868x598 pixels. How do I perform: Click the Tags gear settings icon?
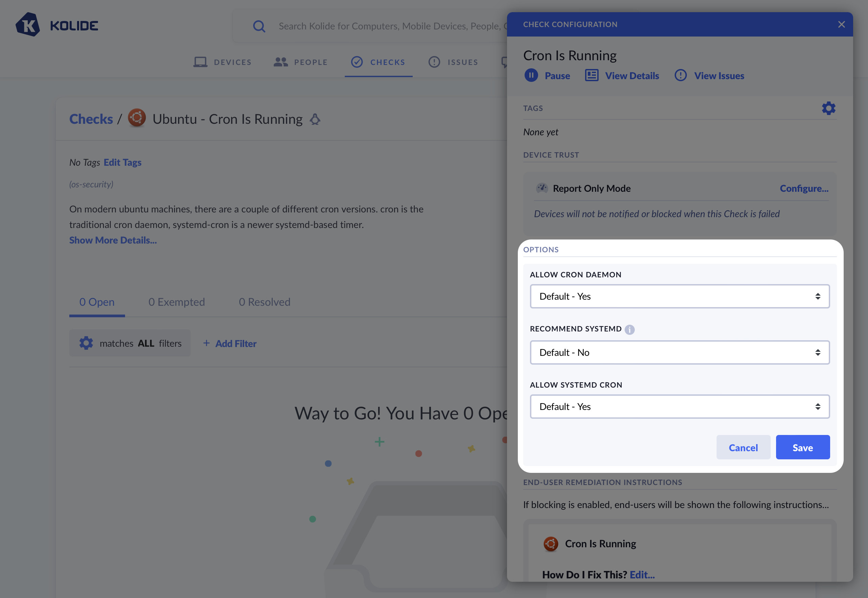828,108
